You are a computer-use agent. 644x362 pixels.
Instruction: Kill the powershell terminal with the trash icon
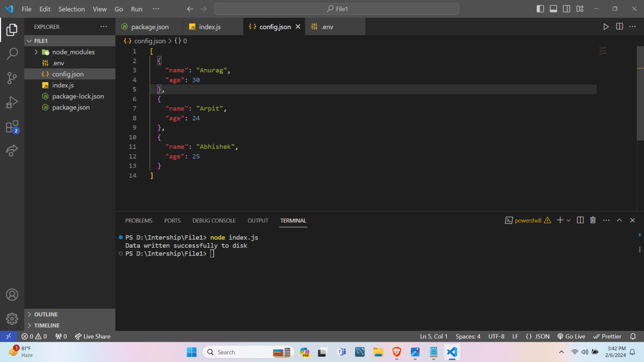(x=592, y=220)
